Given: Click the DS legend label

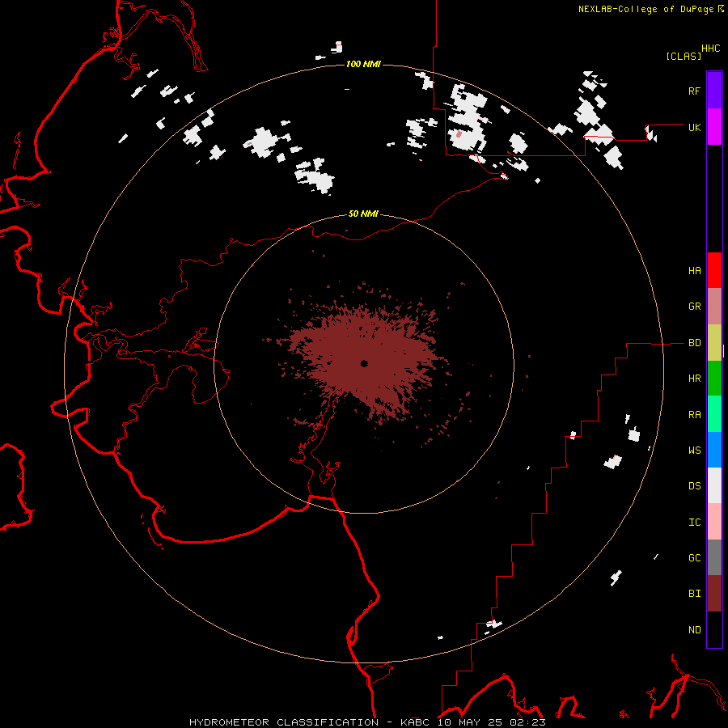Looking at the screenshot, I should [694, 486].
